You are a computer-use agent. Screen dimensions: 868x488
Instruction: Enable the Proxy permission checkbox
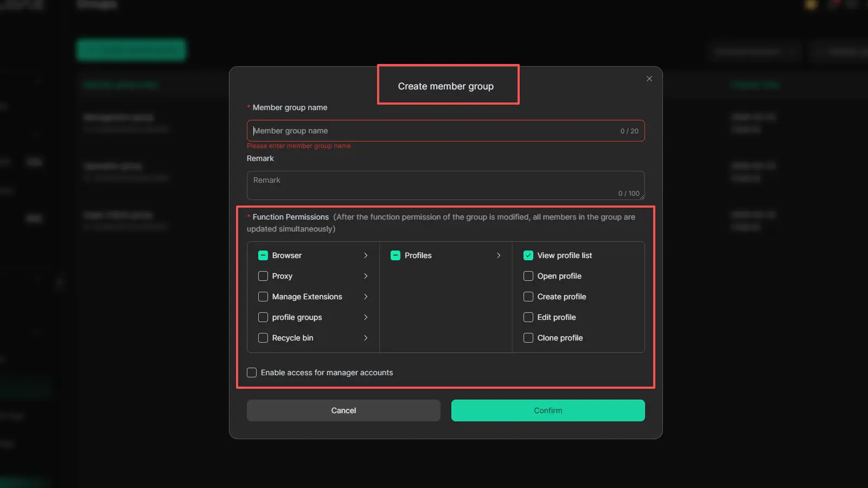(x=263, y=276)
